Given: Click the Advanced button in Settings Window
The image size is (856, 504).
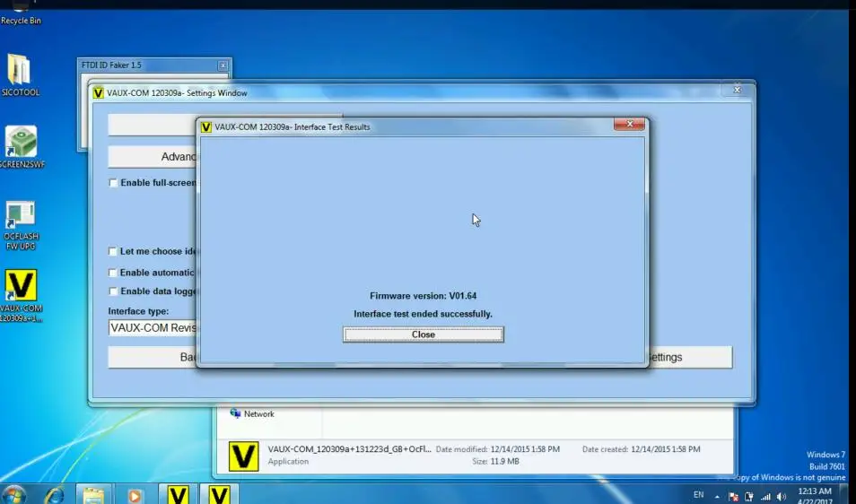Looking at the screenshot, I should (x=153, y=157).
